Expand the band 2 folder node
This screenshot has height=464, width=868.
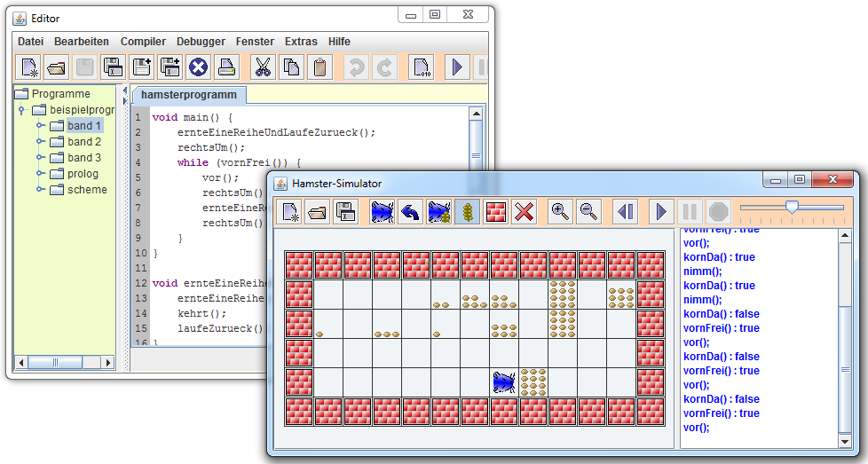[41, 142]
